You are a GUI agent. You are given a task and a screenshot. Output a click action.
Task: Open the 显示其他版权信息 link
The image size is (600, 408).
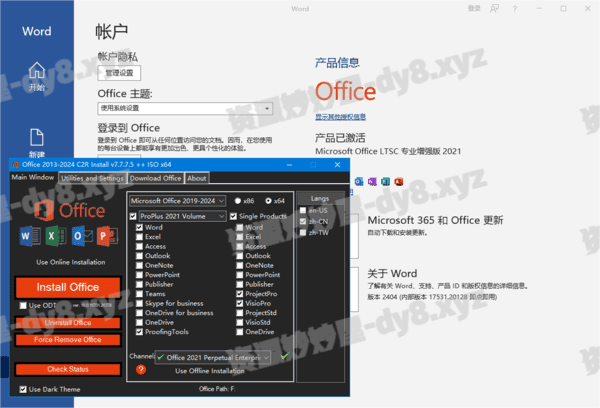point(341,117)
